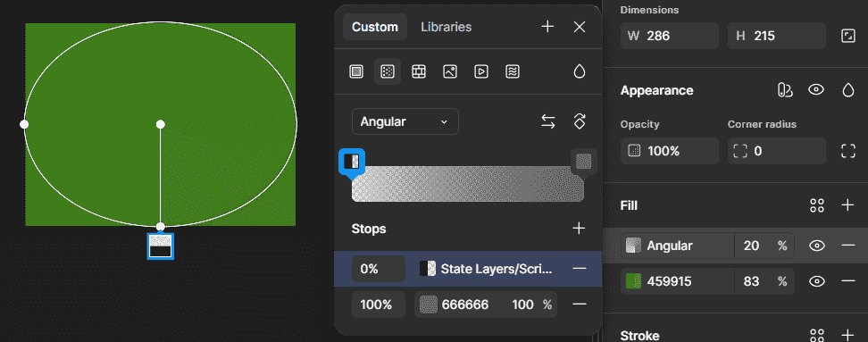Edit the 100% stop position field
The width and height of the screenshot is (868, 342).
click(x=379, y=304)
